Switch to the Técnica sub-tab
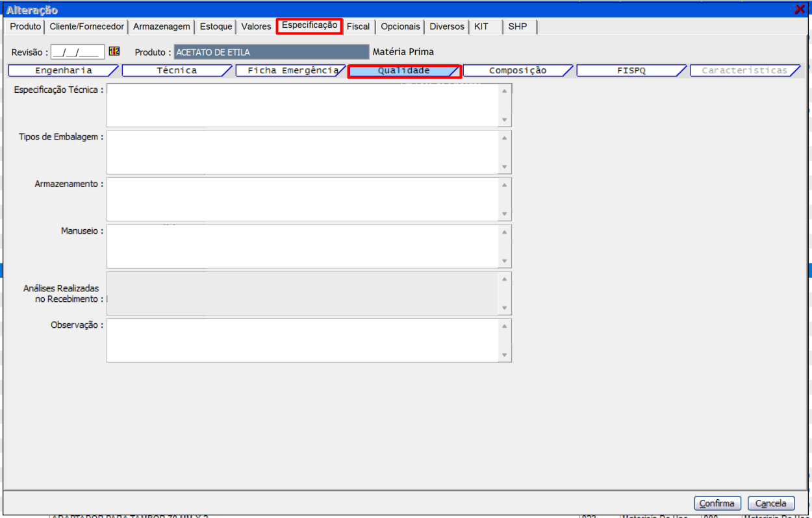The image size is (812, 518). (177, 71)
